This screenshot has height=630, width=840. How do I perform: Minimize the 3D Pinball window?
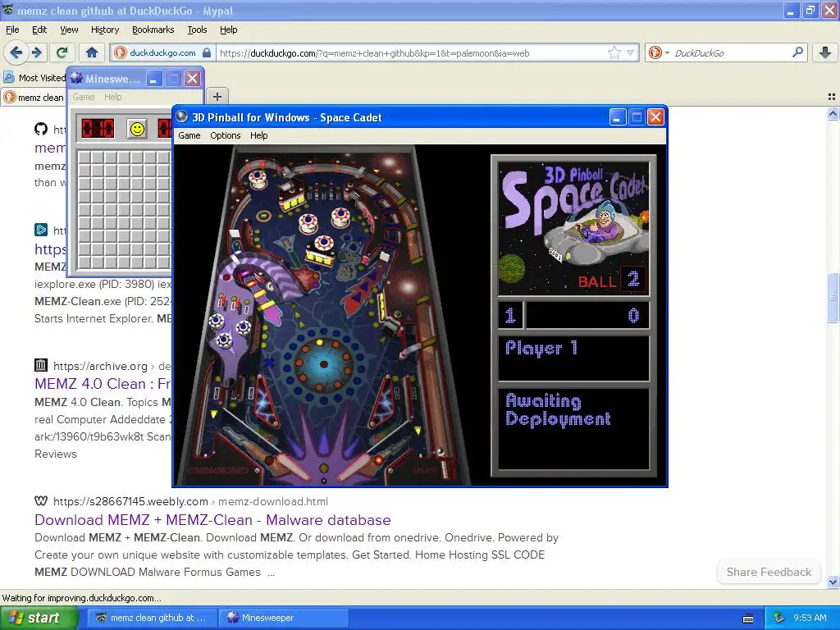pyautogui.click(x=618, y=116)
